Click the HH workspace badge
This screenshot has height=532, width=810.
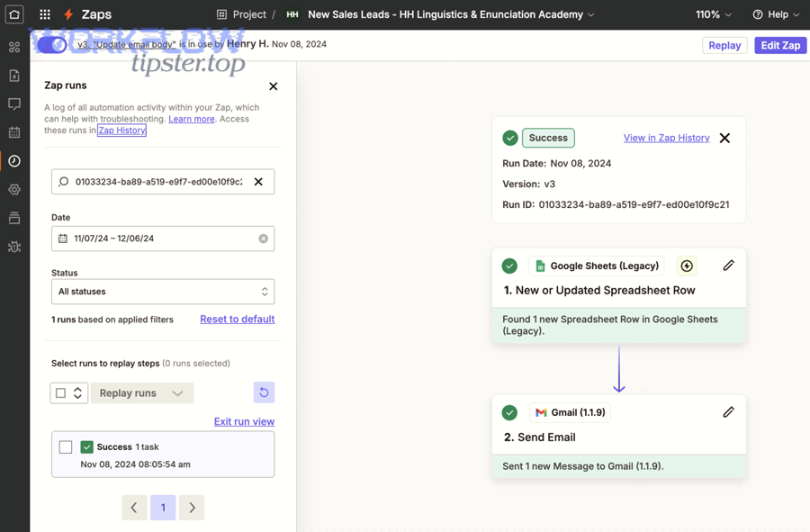pos(292,14)
